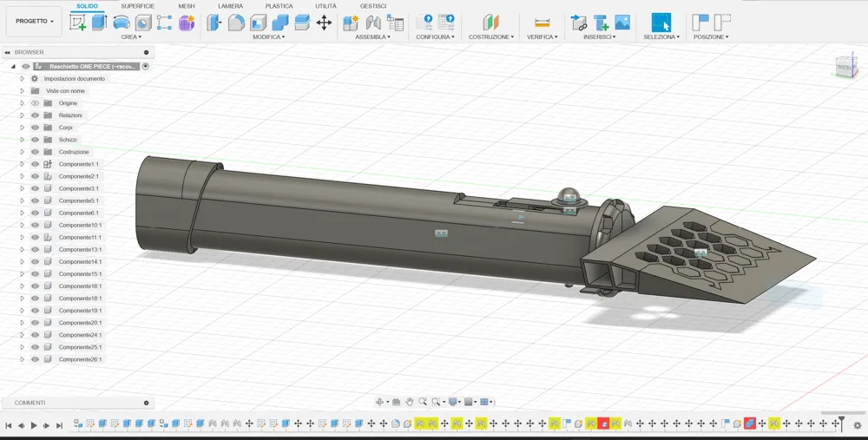
Task: Select the Shell tool icon
Action: [x=258, y=23]
